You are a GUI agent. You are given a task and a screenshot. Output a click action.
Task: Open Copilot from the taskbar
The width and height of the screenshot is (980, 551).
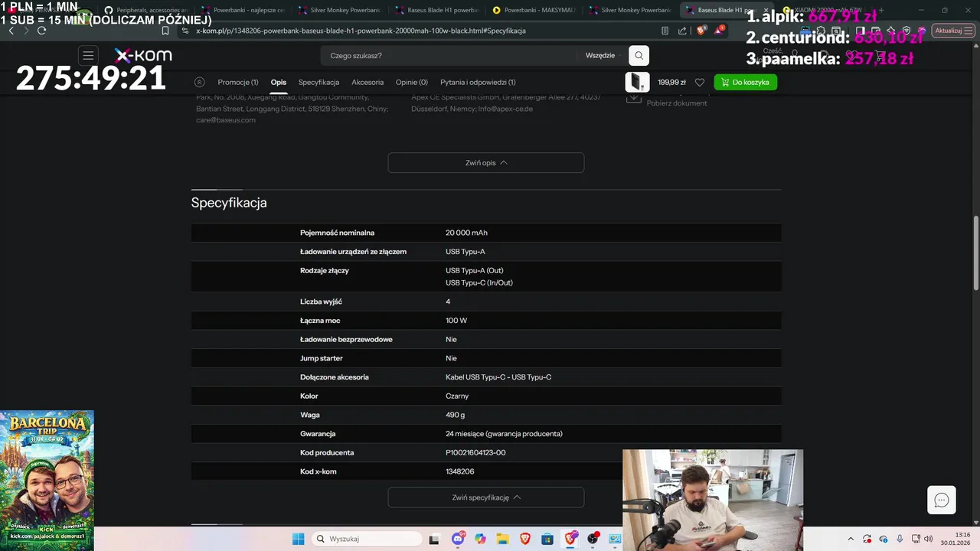click(480, 539)
